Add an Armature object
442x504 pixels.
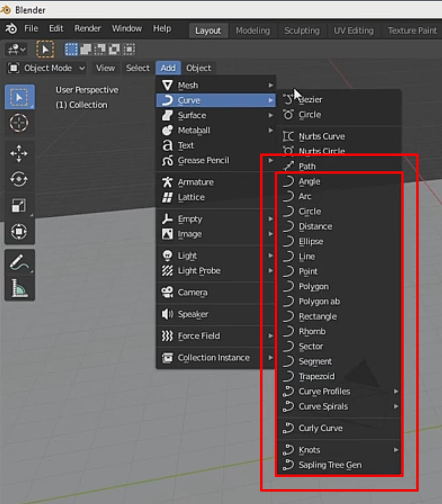tap(216, 182)
